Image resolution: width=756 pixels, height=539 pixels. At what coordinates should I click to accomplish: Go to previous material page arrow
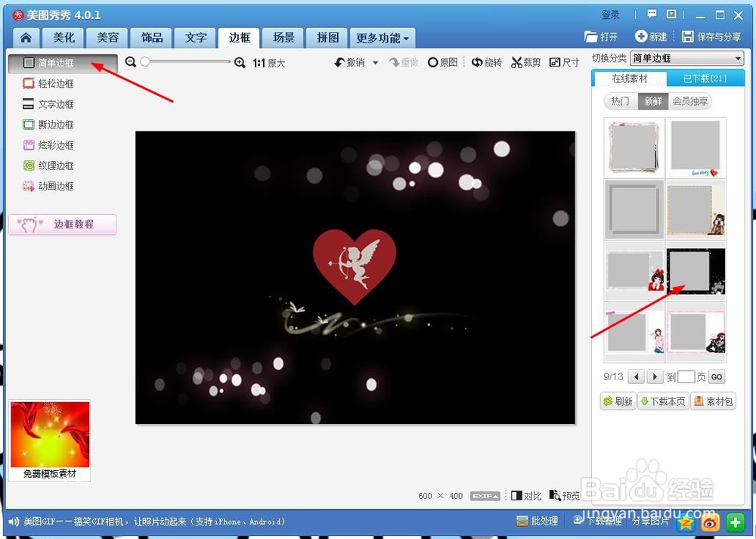pos(637,376)
